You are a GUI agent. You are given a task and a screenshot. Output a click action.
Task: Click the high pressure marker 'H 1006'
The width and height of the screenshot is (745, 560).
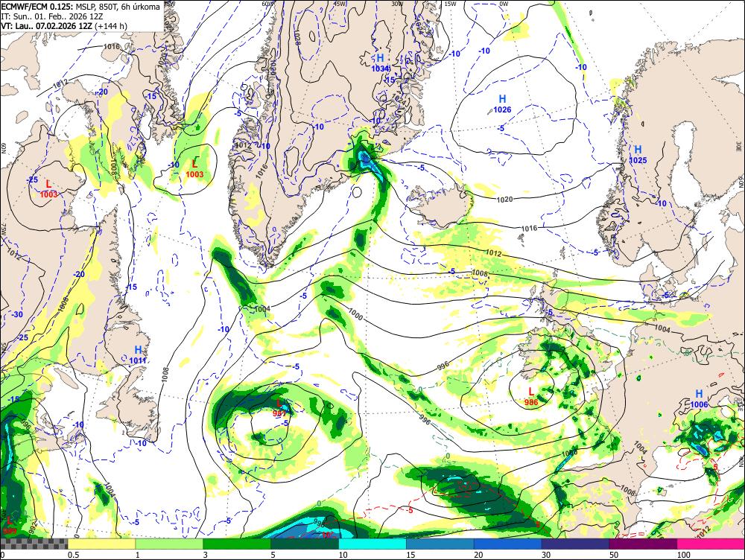tap(699, 398)
